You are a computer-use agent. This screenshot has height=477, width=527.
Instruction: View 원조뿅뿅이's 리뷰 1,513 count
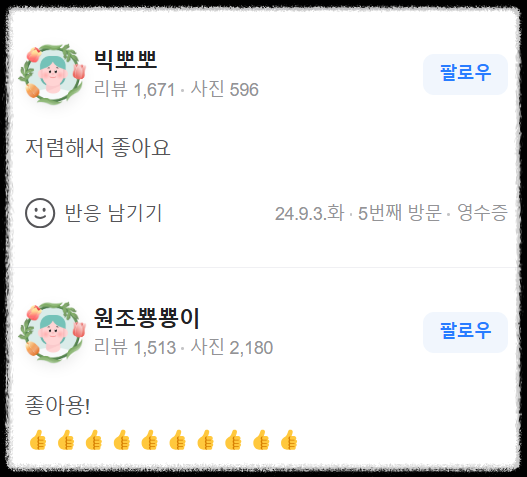(x=135, y=347)
